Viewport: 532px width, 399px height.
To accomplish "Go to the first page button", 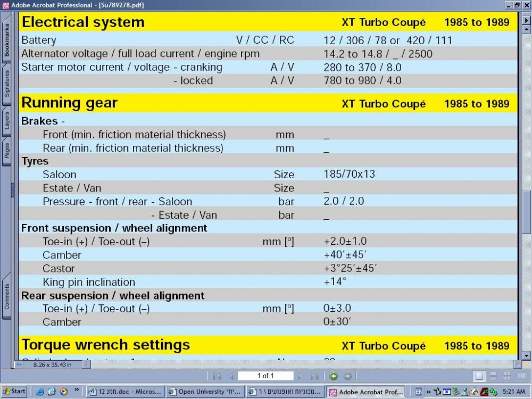I will (217, 376).
